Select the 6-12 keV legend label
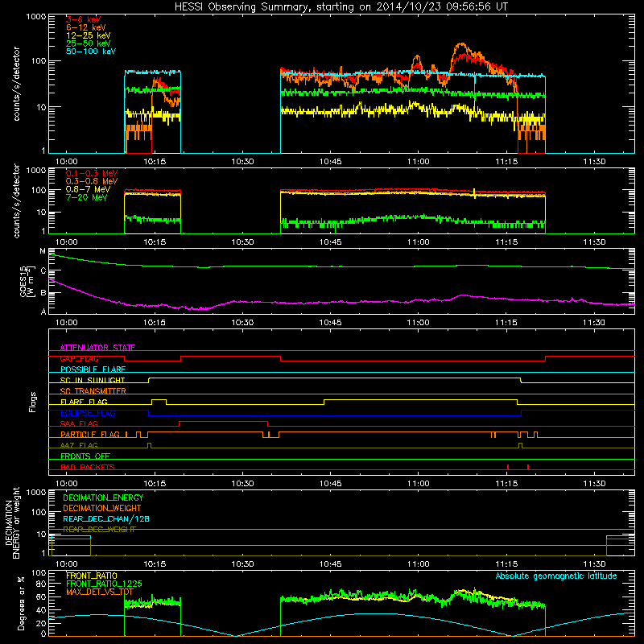The width and height of the screenshot is (644, 644). (x=86, y=27)
